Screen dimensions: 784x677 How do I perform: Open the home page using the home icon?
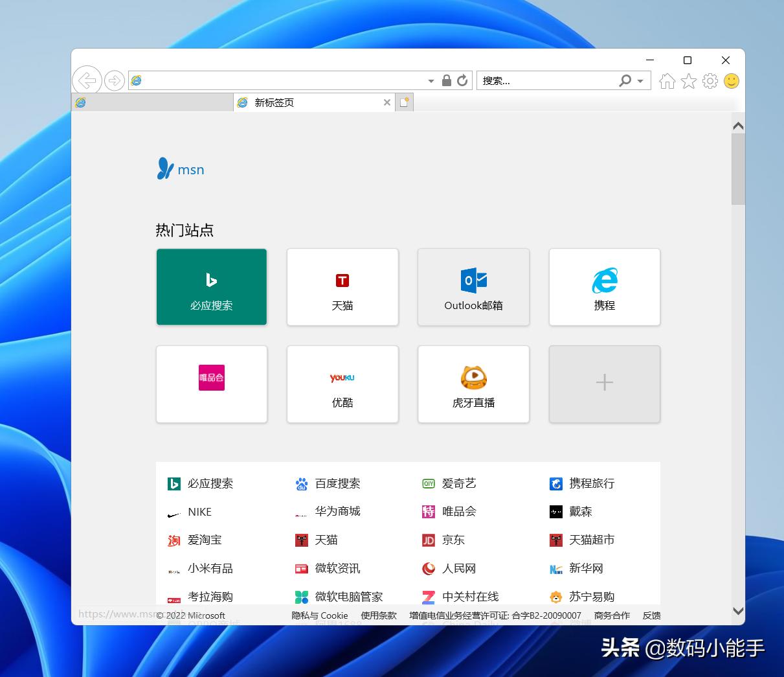666,81
